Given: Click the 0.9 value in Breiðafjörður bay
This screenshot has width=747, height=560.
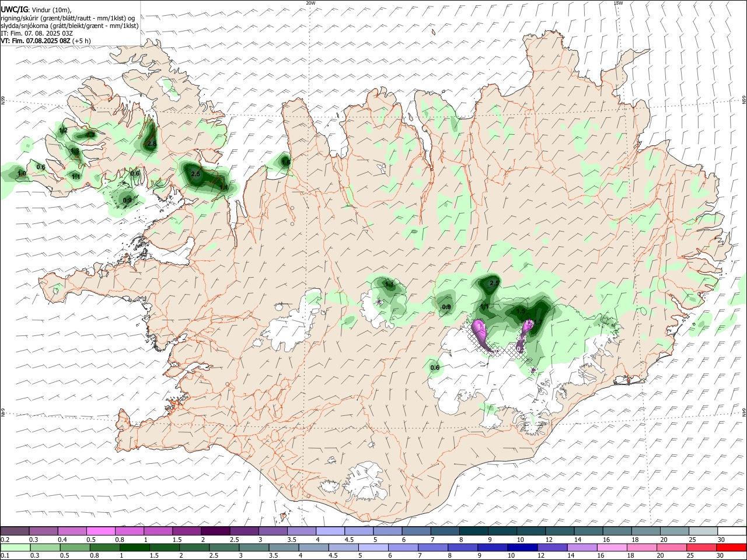Looking at the screenshot, I should 127,200.
